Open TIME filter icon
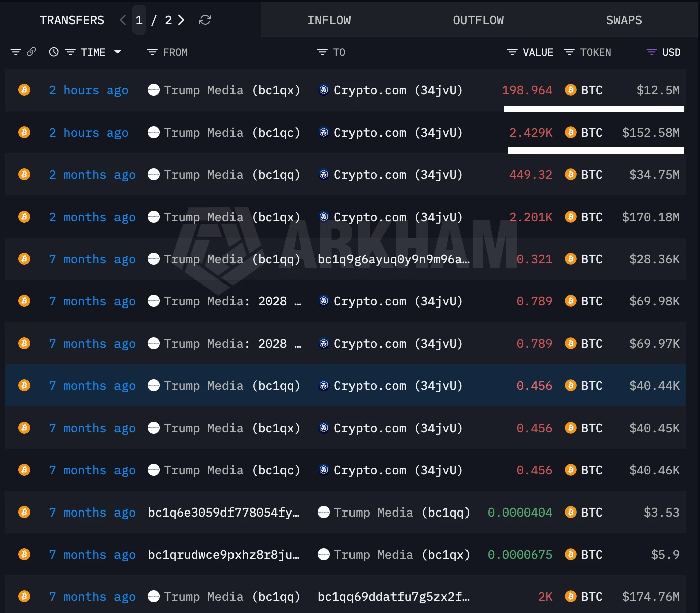 coord(70,52)
